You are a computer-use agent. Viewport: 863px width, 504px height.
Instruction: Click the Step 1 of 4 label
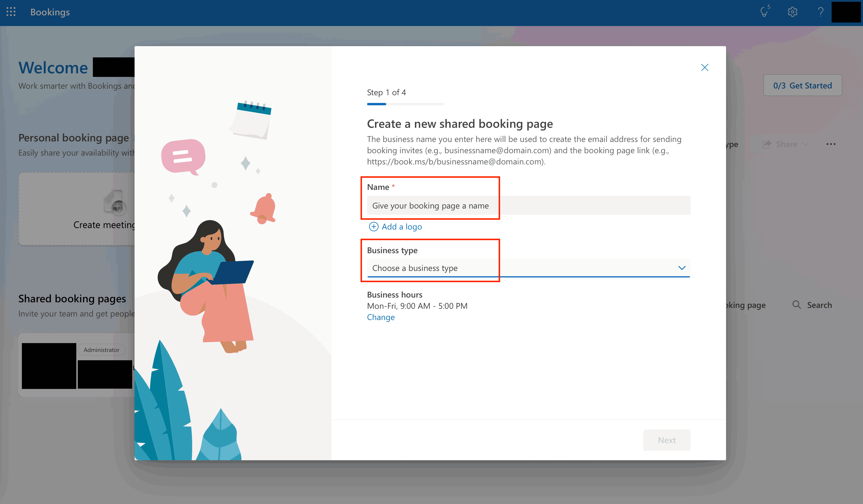[x=386, y=93]
